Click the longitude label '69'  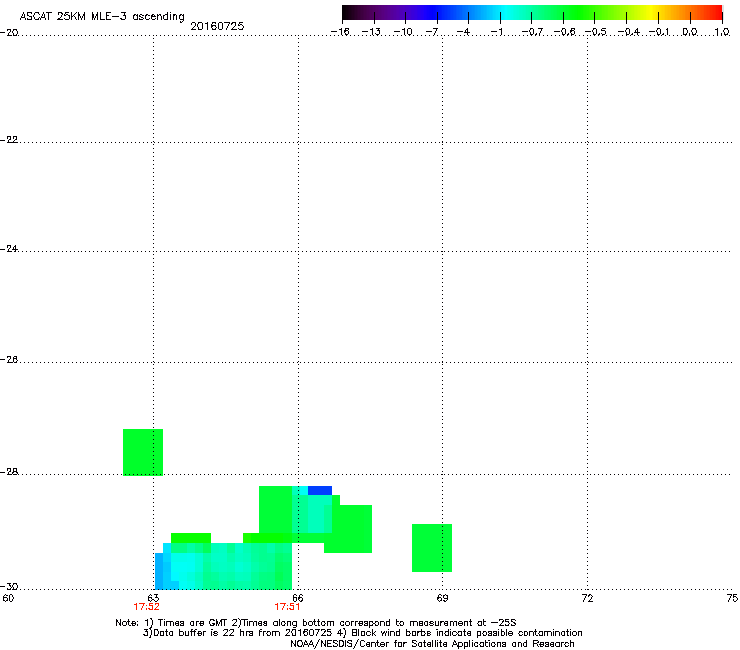(x=442, y=598)
